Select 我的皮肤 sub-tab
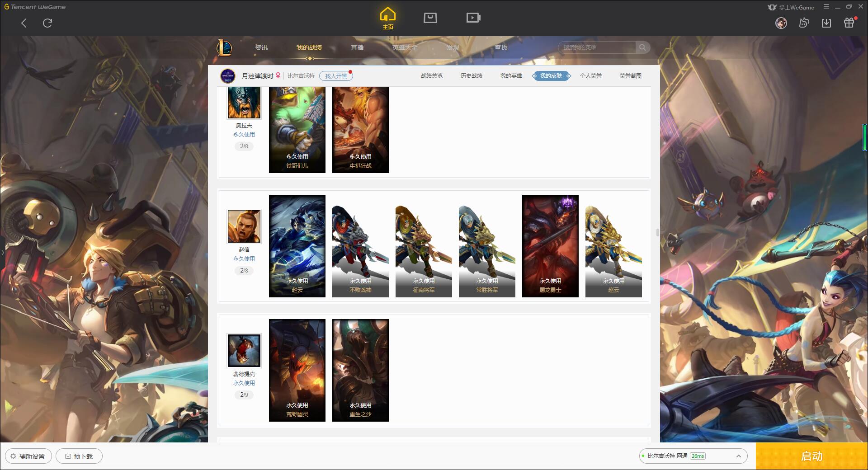This screenshot has width=868, height=470. click(551, 76)
